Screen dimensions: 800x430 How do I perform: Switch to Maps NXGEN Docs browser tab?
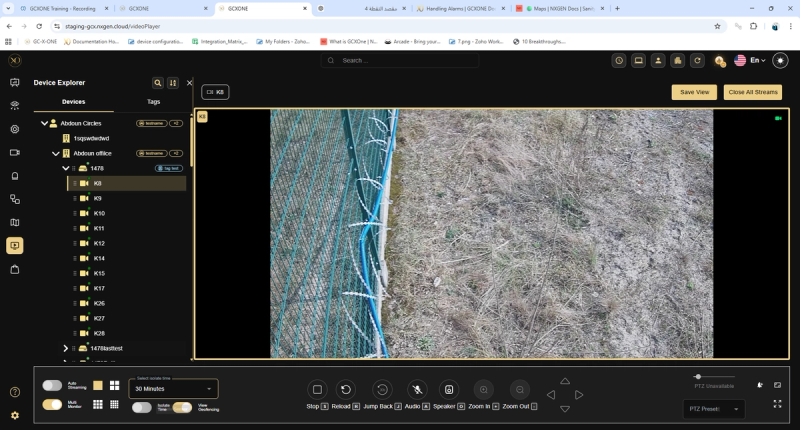560,9
